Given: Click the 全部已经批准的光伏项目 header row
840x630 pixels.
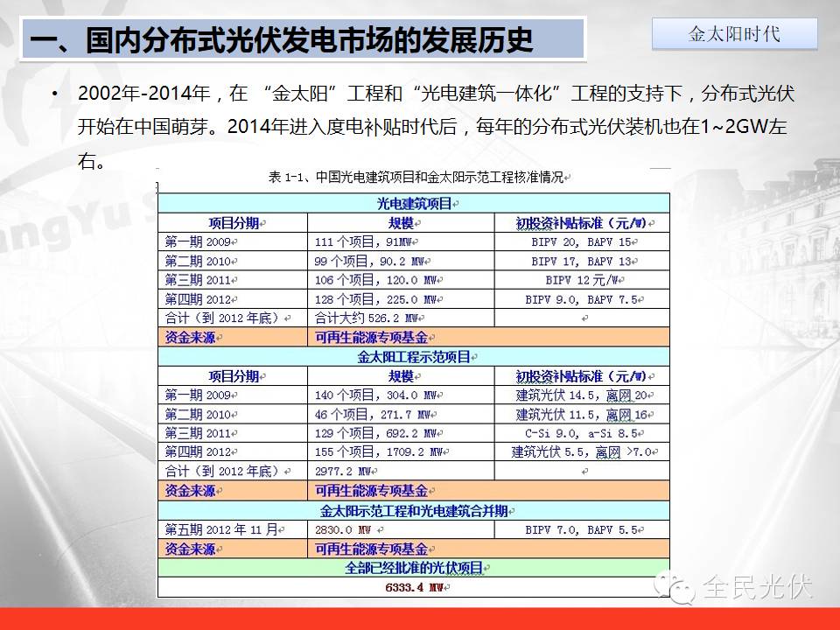Looking at the screenshot, I should click(x=414, y=568).
